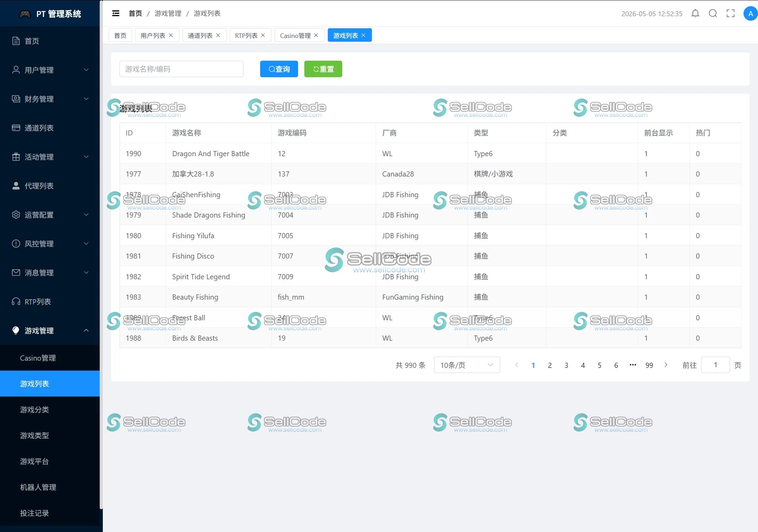Click the 查询 search button
Image resolution: width=758 pixels, height=532 pixels.
[279, 69]
